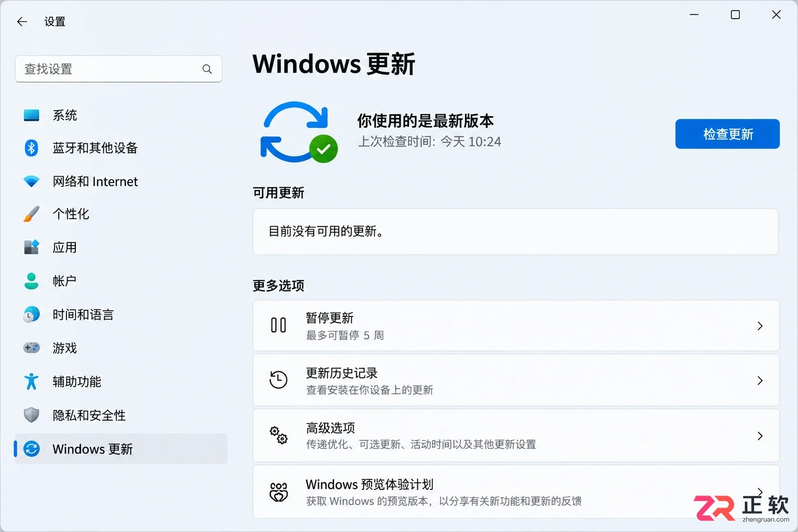
Task: Click the 应用 apps icon
Action: (x=32, y=247)
